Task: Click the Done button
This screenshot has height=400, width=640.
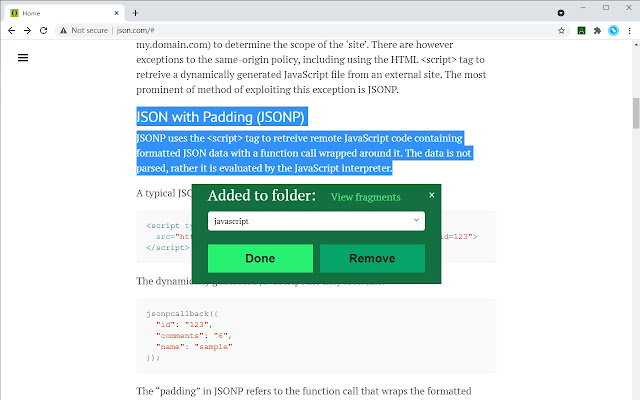Action: (x=260, y=258)
